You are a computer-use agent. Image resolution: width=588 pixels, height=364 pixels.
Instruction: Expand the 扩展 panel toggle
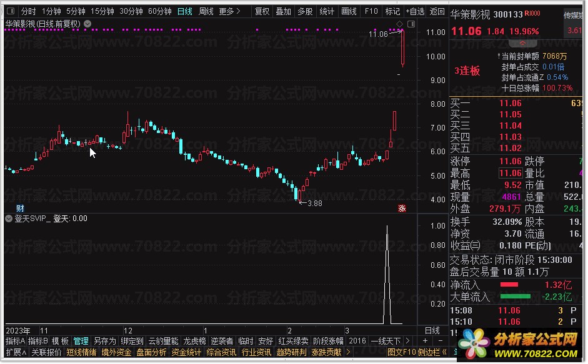[16, 352]
